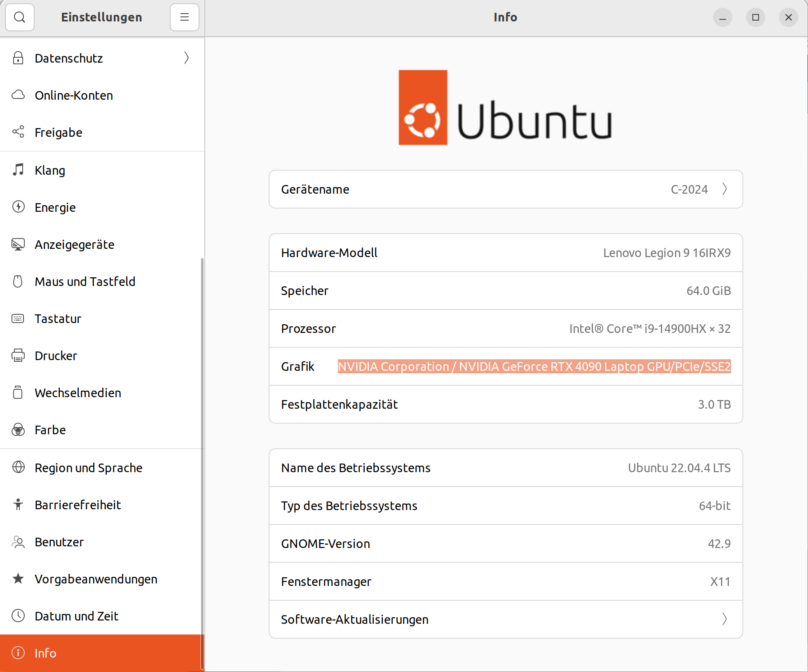This screenshot has height=672, width=808.
Task: Click the highlighted NVIDIA Grafik text
Action: [534, 366]
